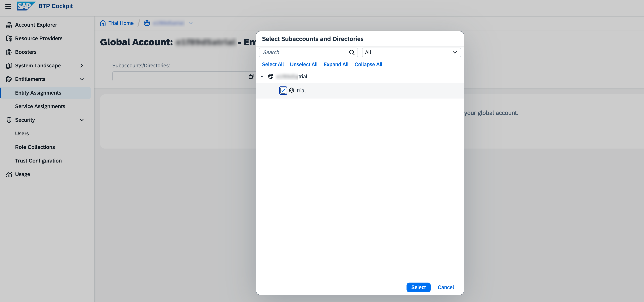Collapse the global account tree node
Viewport: 644px width, 302px height.
(262, 77)
